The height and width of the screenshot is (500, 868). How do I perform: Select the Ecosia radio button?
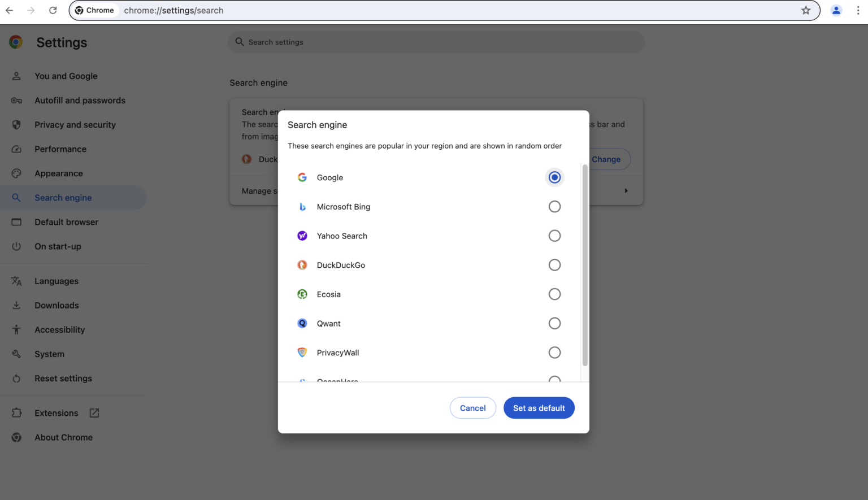tap(555, 294)
